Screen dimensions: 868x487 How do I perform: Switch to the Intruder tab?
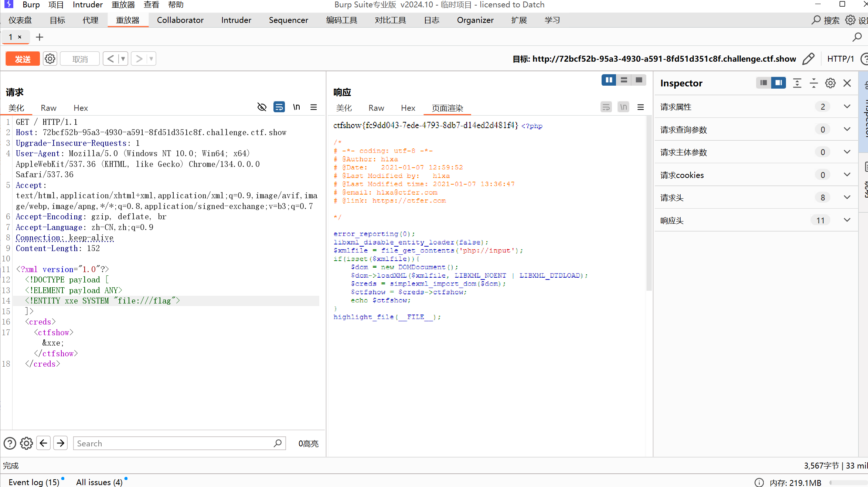(236, 20)
